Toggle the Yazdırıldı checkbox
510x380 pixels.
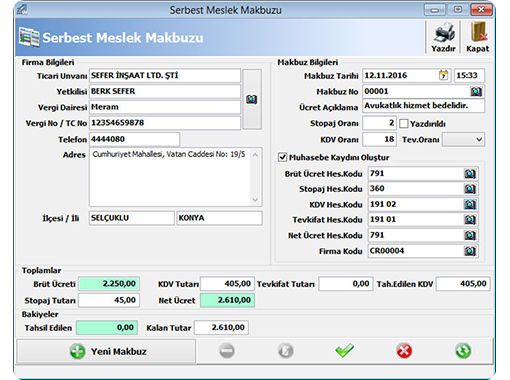pyautogui.click(x=404, y=124)
